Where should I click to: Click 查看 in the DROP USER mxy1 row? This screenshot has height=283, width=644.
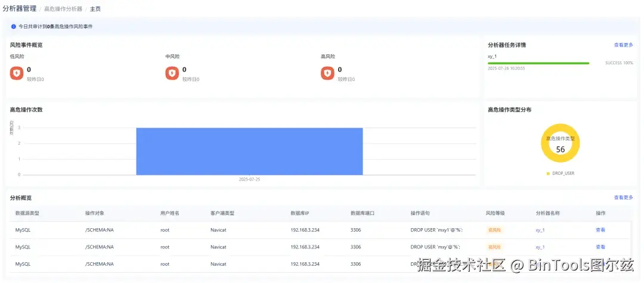coord(600,230)
